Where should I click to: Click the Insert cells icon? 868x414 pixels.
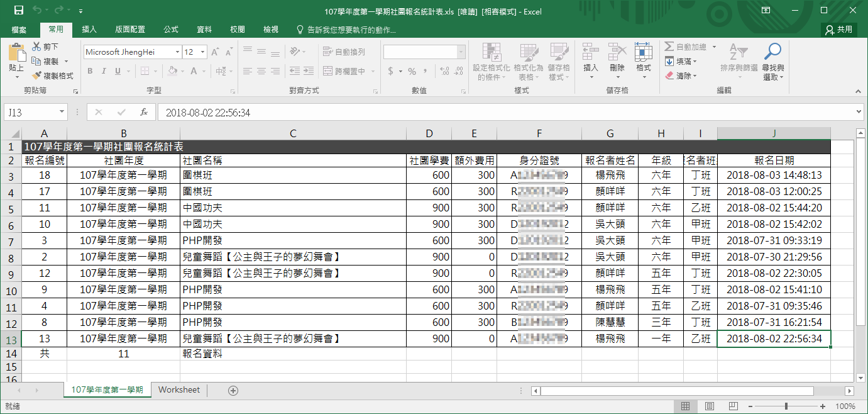[590, 61]
